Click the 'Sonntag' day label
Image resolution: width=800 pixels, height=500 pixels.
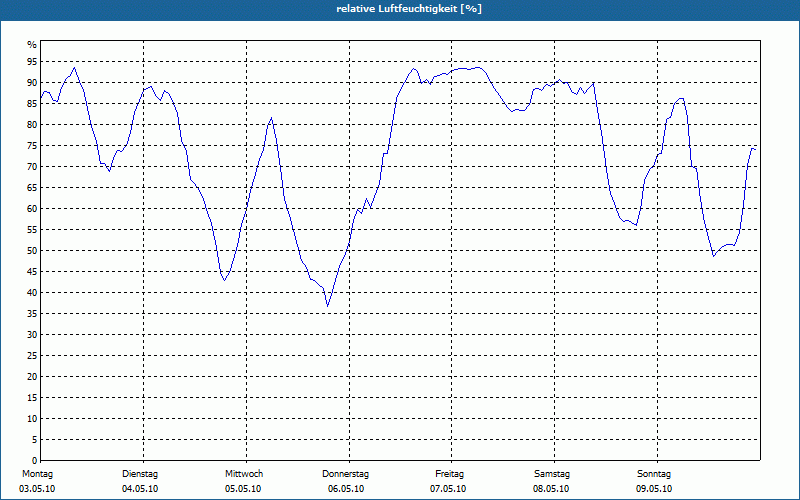click(x=654, y=474)
